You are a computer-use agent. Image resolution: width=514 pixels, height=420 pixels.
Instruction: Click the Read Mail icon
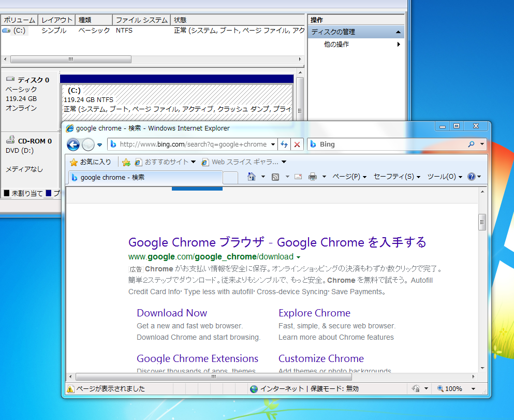(x=297, y=176)
